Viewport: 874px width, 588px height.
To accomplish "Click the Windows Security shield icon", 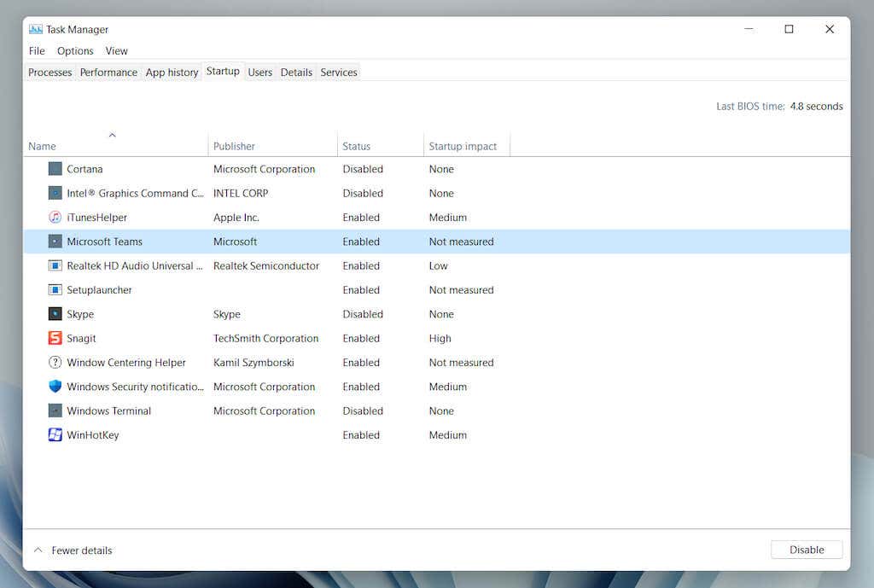I will point(55,387).
